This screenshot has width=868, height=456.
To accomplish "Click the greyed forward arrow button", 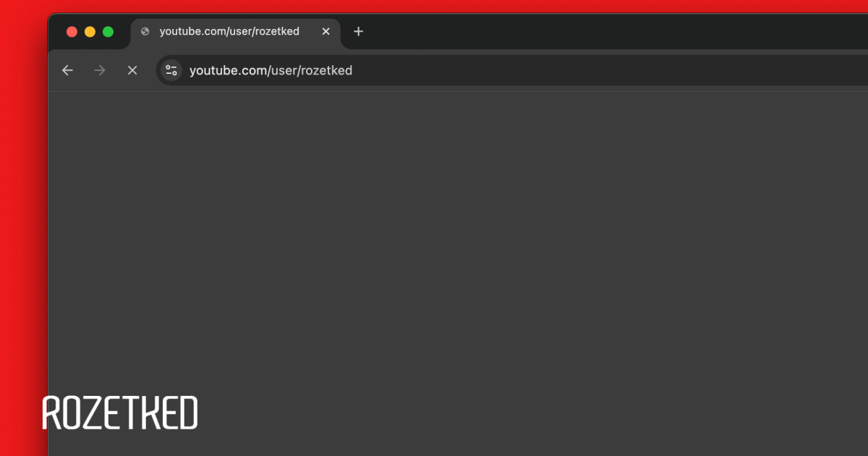I will coord(100,70).
